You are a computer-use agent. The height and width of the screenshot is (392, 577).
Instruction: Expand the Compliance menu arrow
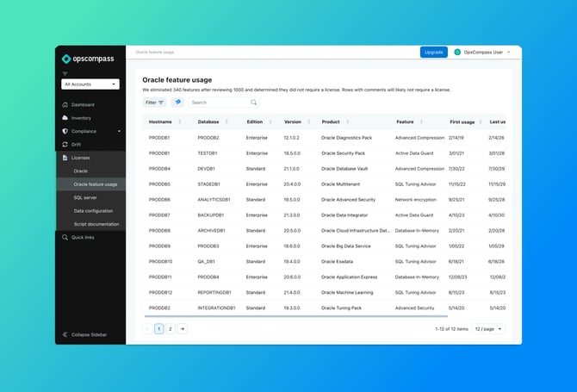pyautogui.click(x=119, y=131)
